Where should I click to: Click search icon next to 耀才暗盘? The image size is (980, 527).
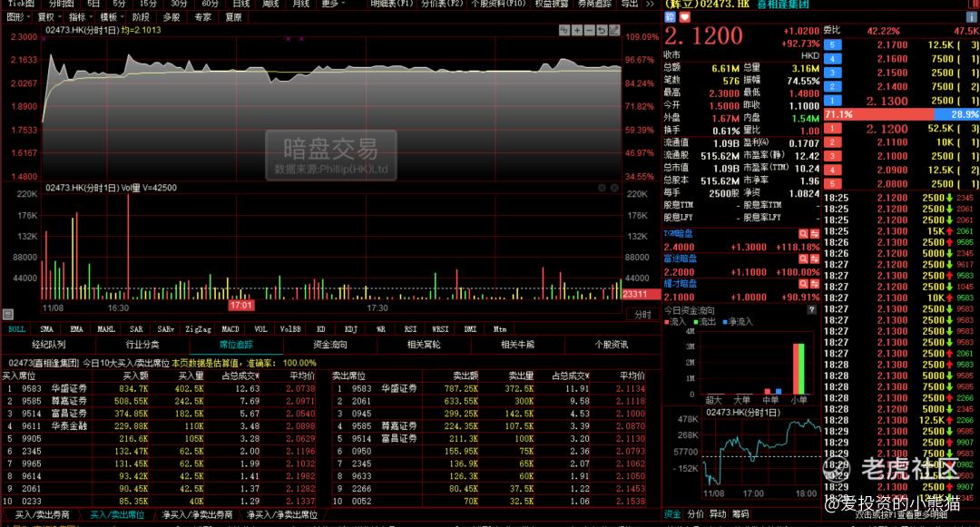tap(803, 284)
